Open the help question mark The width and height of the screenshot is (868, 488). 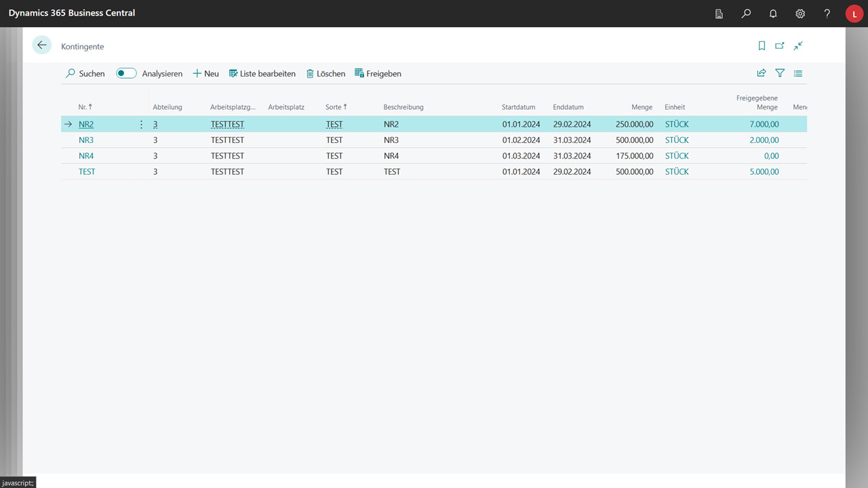point(827,14)
